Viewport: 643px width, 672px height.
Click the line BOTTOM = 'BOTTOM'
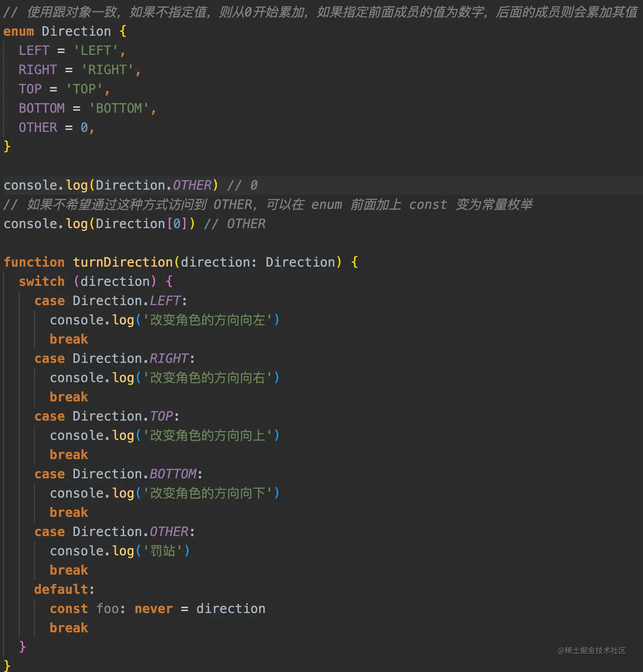tap(87, 108)
